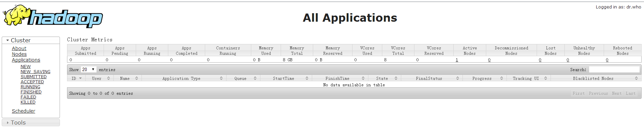Click the 'Logged in as: dr.who' text
This screenshot has width=644, height=132.
pyautogui.click(x=618, y=7)
